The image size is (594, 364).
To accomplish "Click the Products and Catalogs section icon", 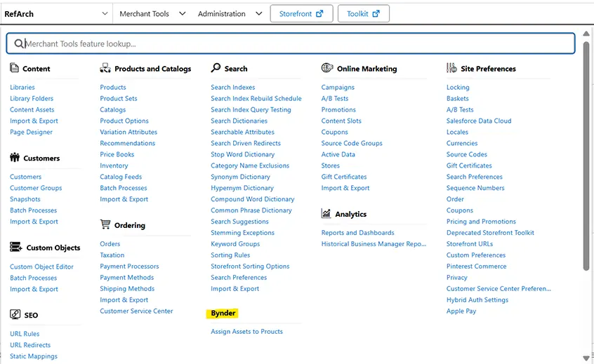I will [105, 68].
